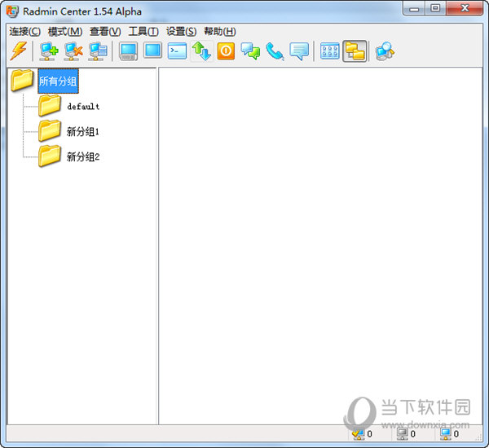Image resolution: width=489 pixels, height=448 pixels.
Task: Open the 查看(V) menu
Action: click(105, 32)
